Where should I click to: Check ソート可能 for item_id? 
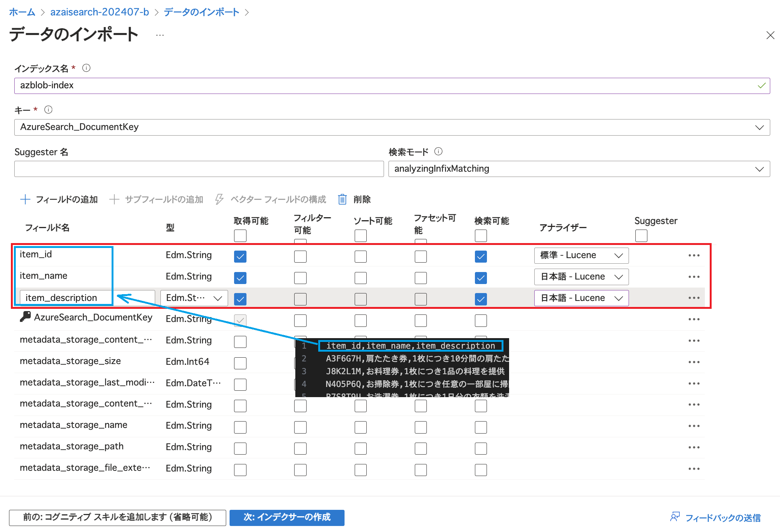coord(360,257)
